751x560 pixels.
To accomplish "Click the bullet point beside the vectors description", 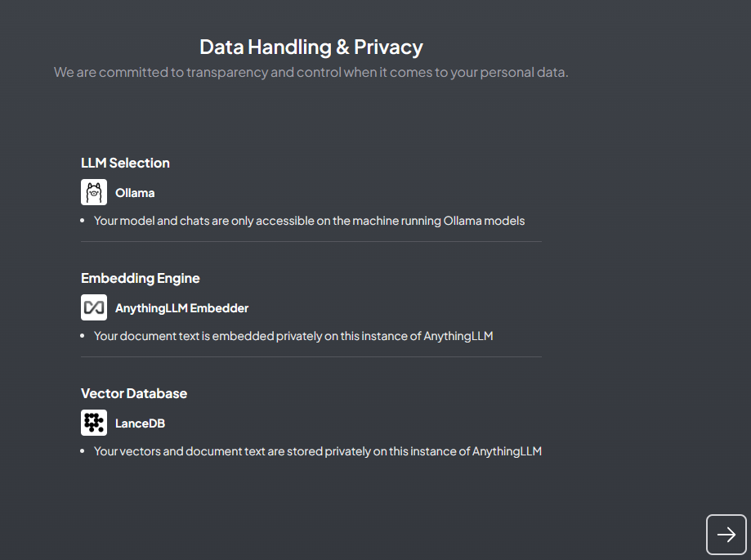I will tap(83, 451).
